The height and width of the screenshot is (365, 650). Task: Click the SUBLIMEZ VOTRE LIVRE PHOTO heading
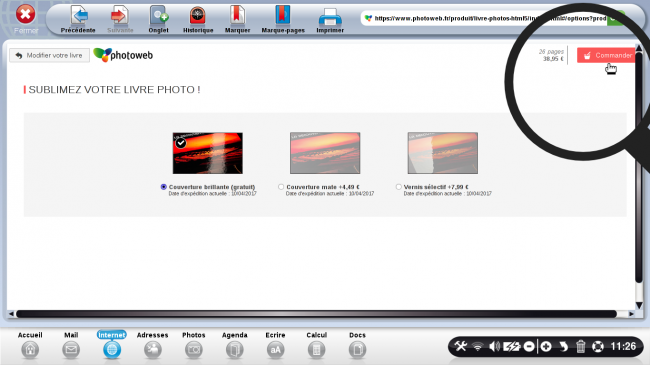point(114,90)
